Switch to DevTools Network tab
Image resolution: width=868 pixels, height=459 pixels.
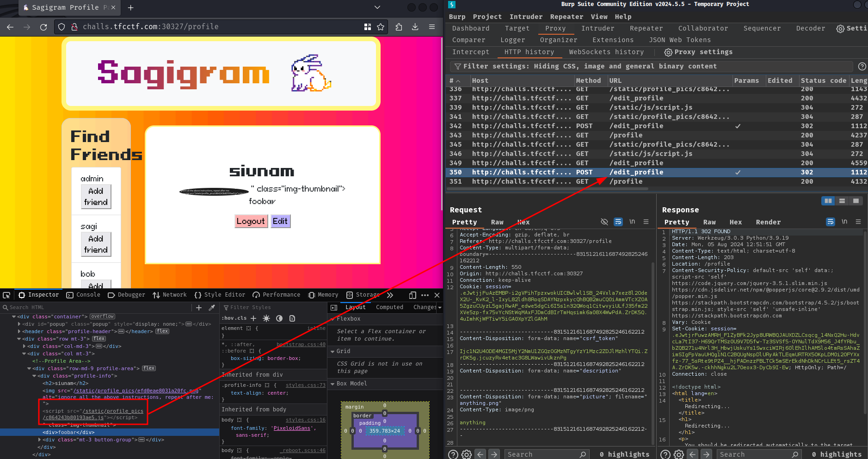(170, 295)
